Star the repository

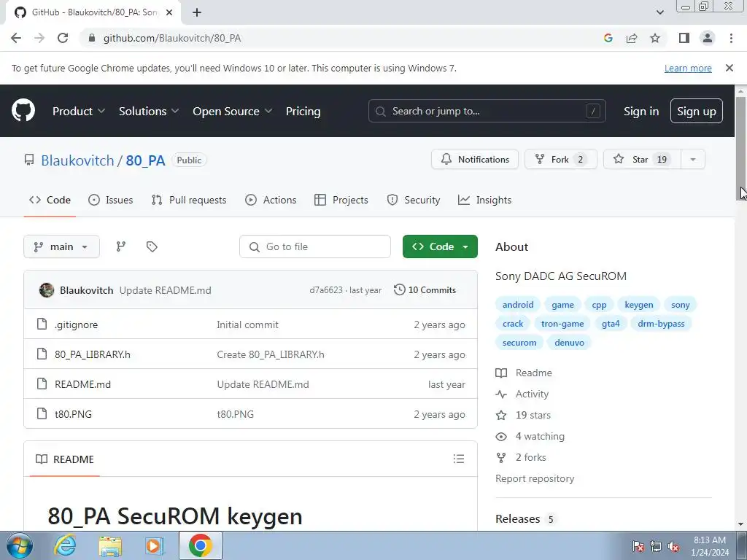tap(642, 159)
